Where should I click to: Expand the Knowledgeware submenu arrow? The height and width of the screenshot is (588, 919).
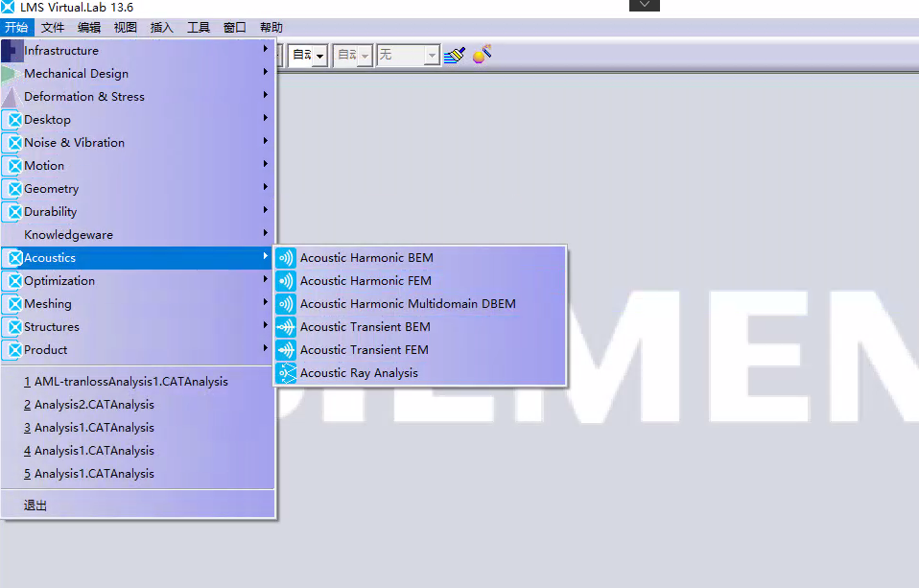tap(266, 233)
